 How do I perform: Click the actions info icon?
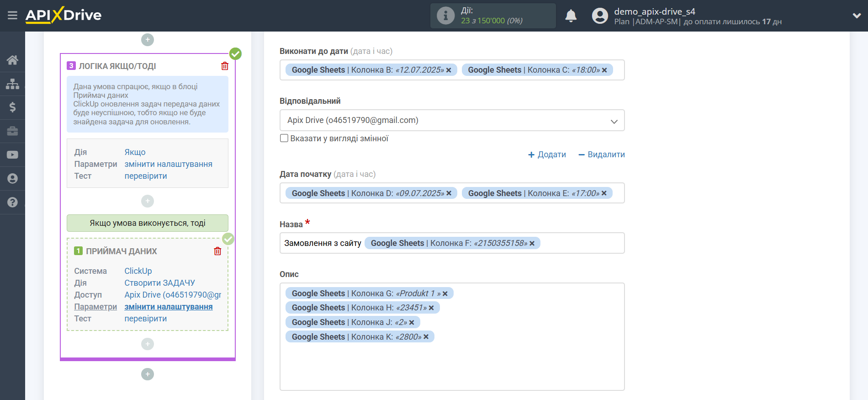tap(445, 16)
